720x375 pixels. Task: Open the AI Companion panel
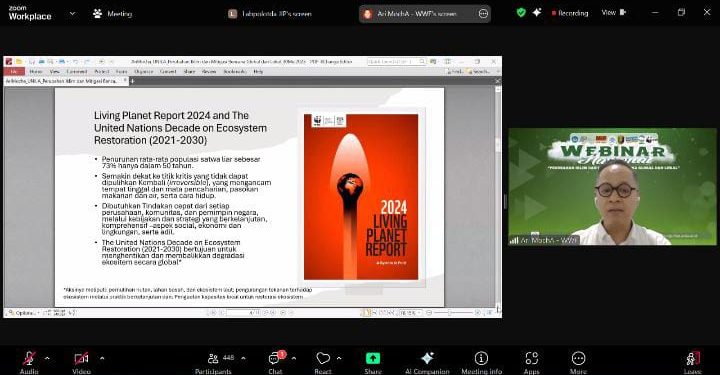point(427,363)
